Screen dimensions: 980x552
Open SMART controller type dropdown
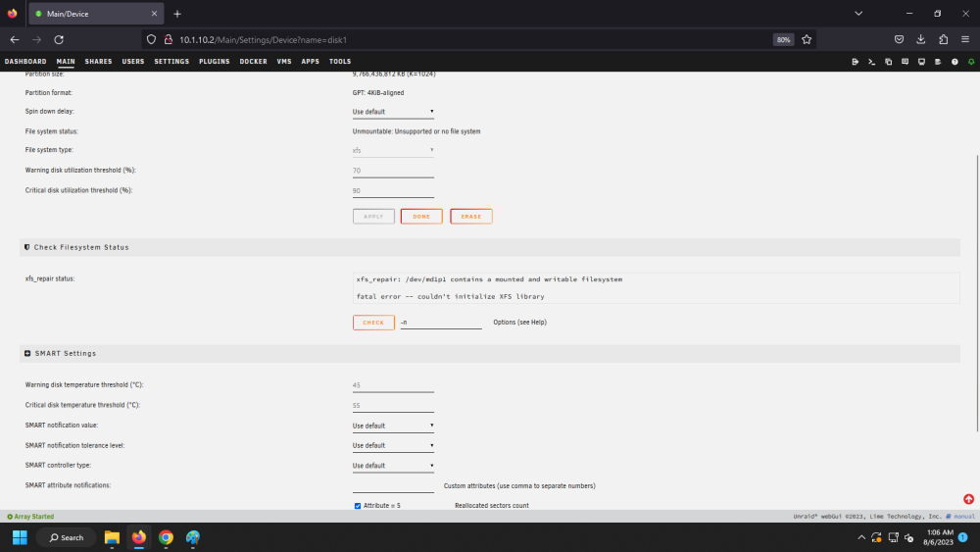point(393,466)
